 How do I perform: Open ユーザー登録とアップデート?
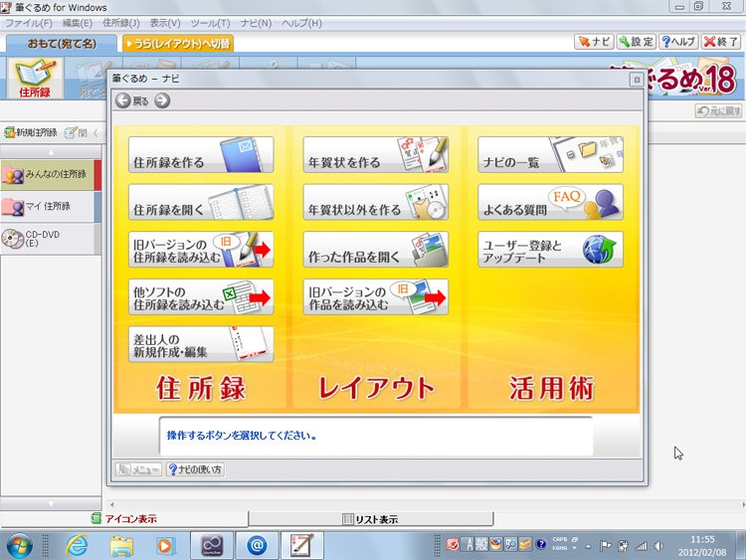(550, 250)
